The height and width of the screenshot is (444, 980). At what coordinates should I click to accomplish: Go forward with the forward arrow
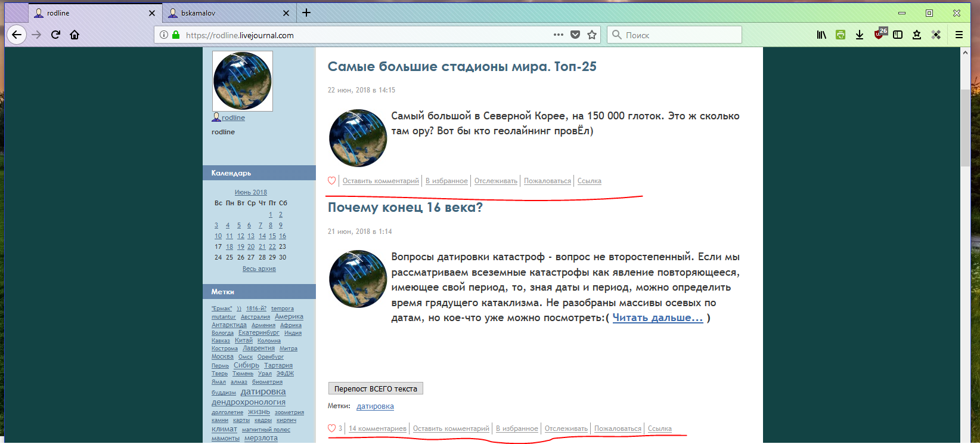coord(36,35)
